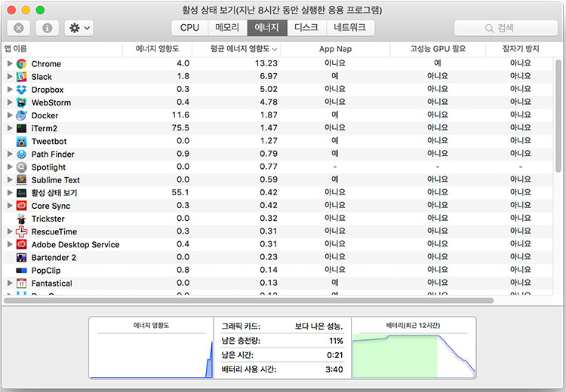This screenshot has height=392, width=566.
Task: Click 그래픽 카드 value 보다 나은 성능
Action: (x=318, y=326)
